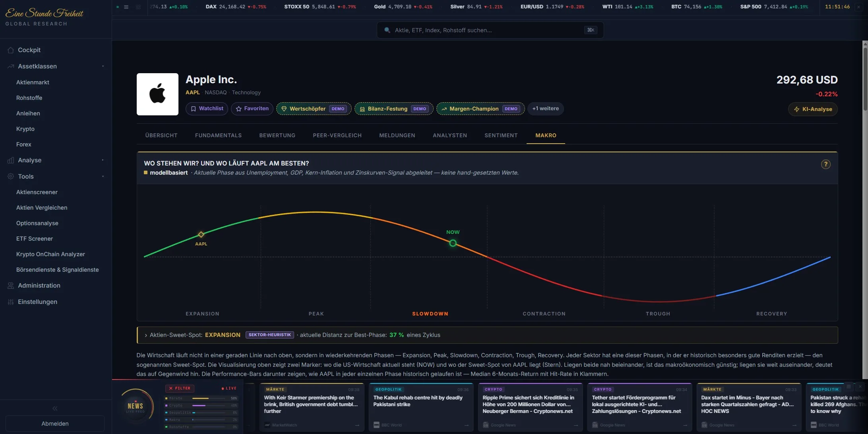Click the Analyse bar-chart icon
The width and height of the screenshot is (868, 434).
[x=11, y=160]
